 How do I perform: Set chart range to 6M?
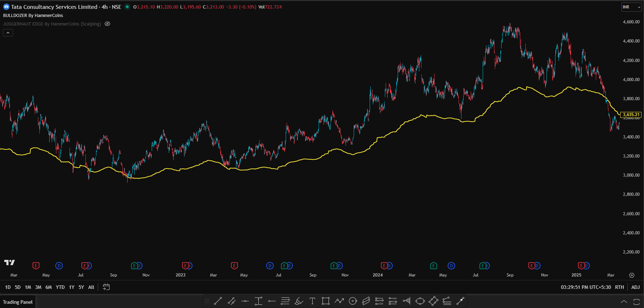(49, 287)
